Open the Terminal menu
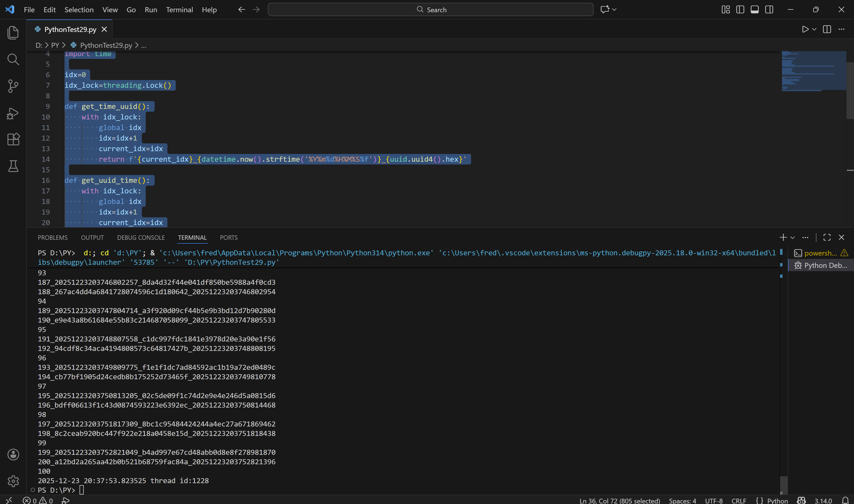854x504 pixels. (179, 9)
